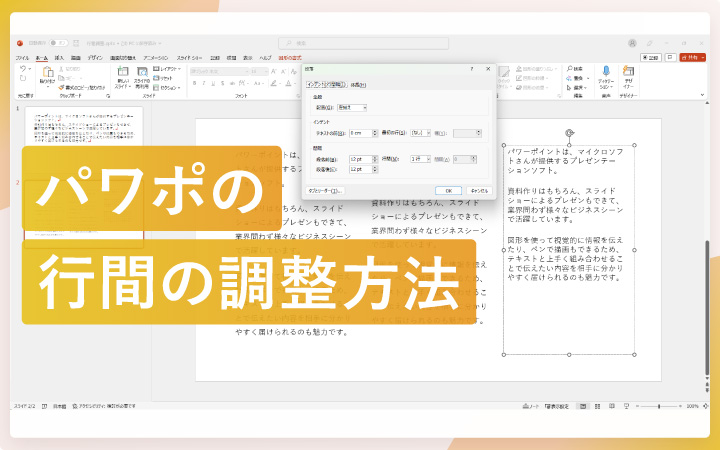Click the Reuse Slides (スライドの再利用) icon
This screenshot has width=720, height=450.
pos(142,72)
